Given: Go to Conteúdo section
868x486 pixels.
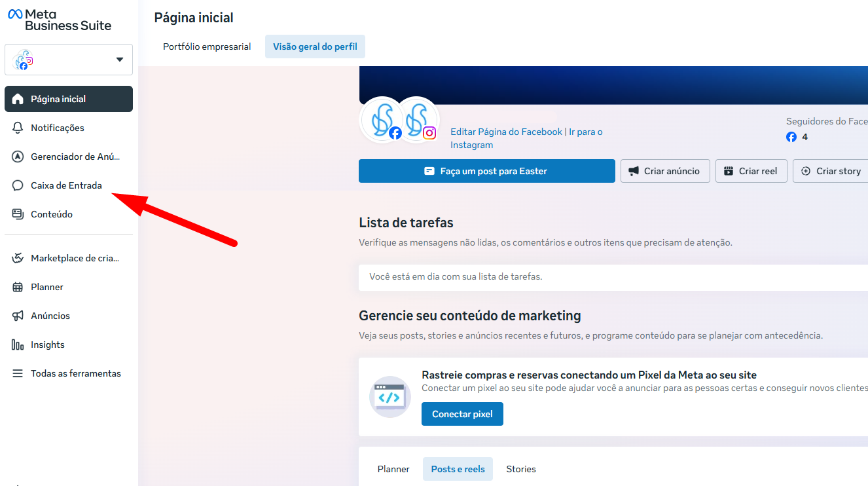Looking at the screenshot, I should [69, 214].
